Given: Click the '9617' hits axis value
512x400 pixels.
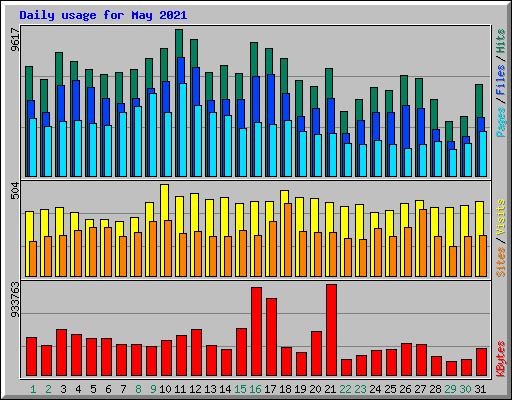Looking at the screenshot, I should click(x=15, y=40).
